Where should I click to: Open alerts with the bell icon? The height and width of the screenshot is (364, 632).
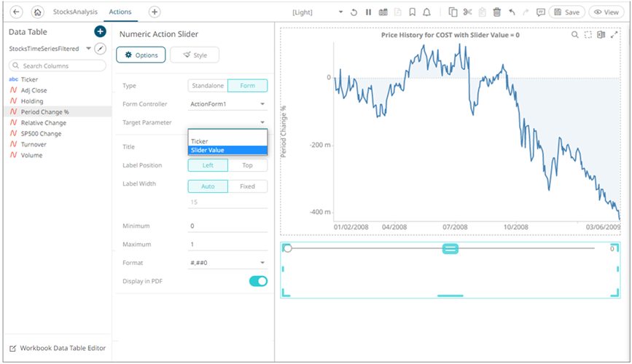[426, 12]
